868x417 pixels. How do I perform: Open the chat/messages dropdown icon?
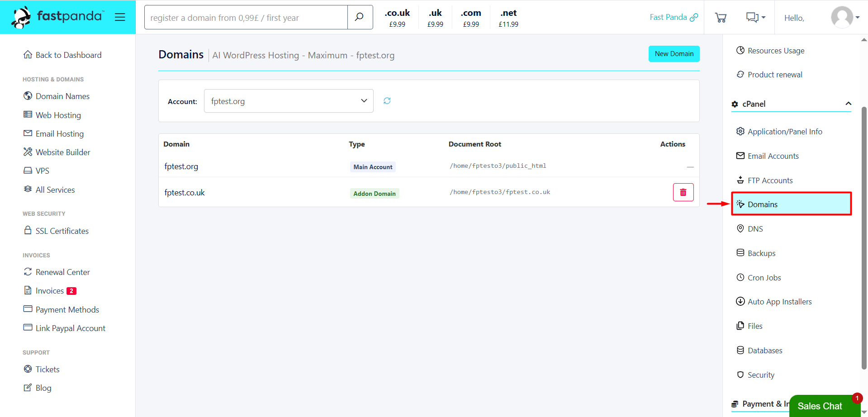755,18
